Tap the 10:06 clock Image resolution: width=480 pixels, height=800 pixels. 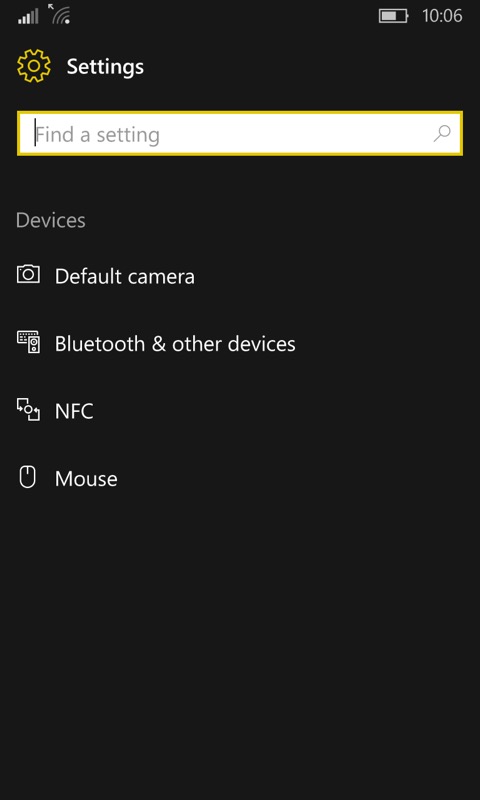tap(442, 16)
